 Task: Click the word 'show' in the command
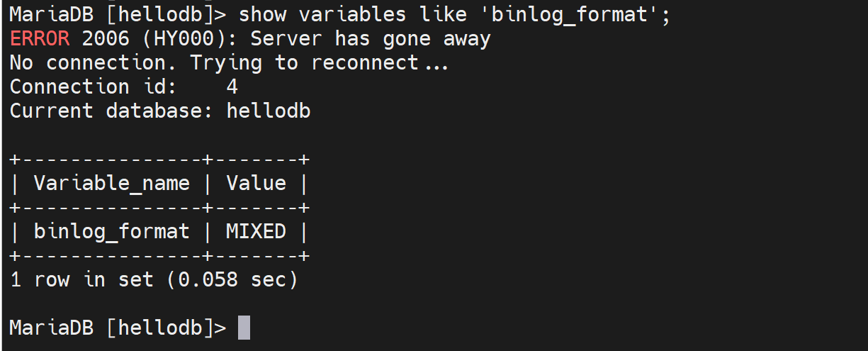click(x=263, y=14)
